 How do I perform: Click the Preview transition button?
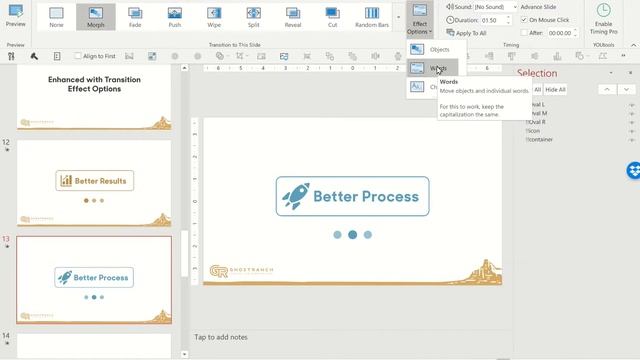coord(16,16)
